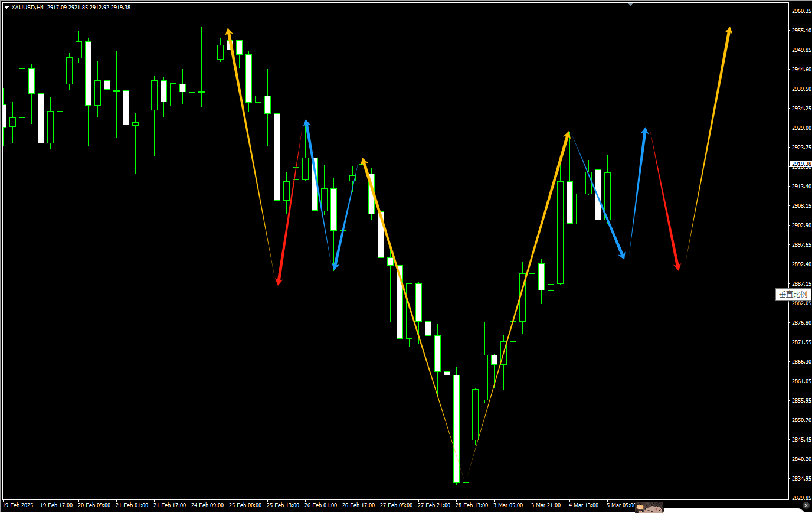Close the overlay with the round X button
The width and height of the screenshot is (812, 513).
[806, 505]
